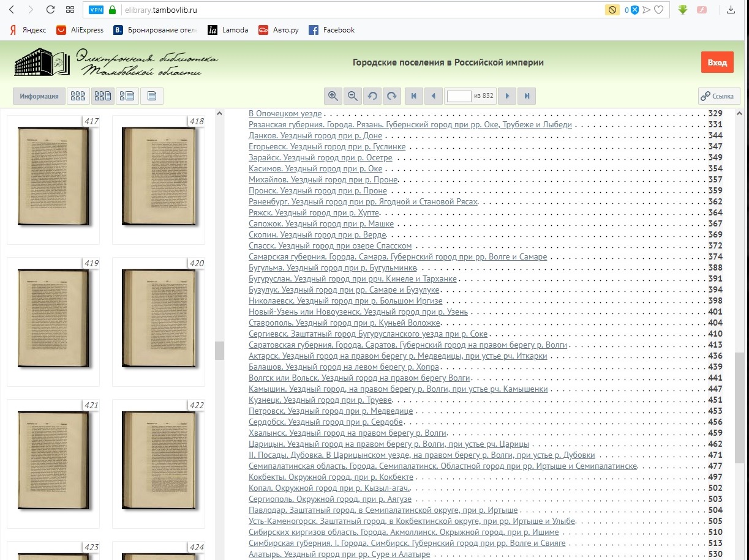Open the Зарайск contents entry
The width and height of the screenshot is (749, 560).
point(320,158)
